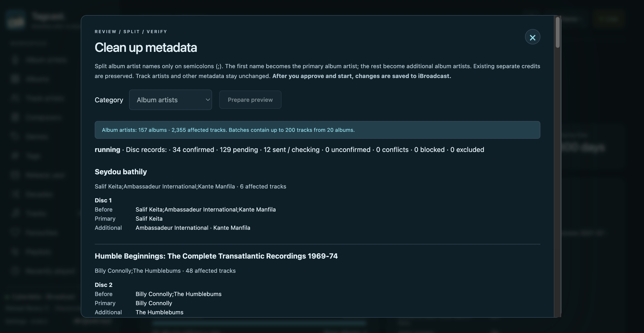Click Additional value 'Ambassadeur International · Kante Manfila'

point(193,228)
